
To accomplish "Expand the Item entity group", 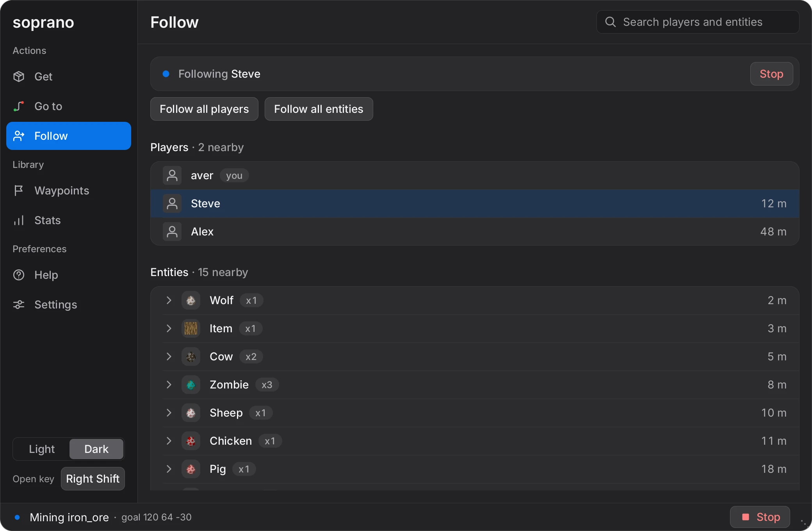I will click(x=169, y=328).
